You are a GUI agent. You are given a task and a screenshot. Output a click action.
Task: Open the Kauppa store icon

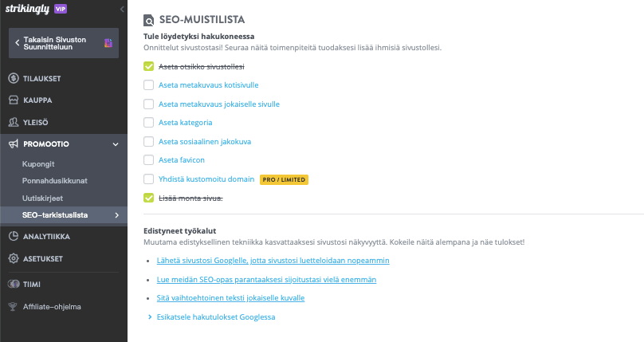coord(14,100)
